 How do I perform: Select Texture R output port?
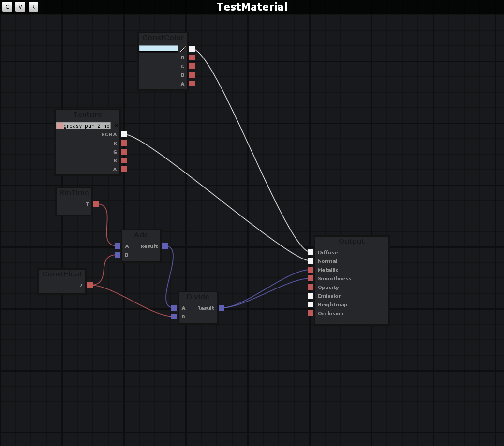[x=124, y=143]
